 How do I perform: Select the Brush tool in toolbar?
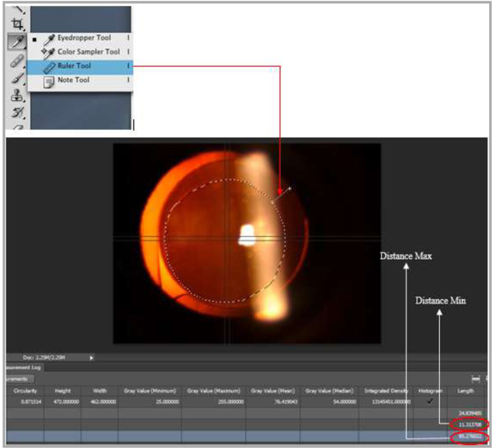17,78
